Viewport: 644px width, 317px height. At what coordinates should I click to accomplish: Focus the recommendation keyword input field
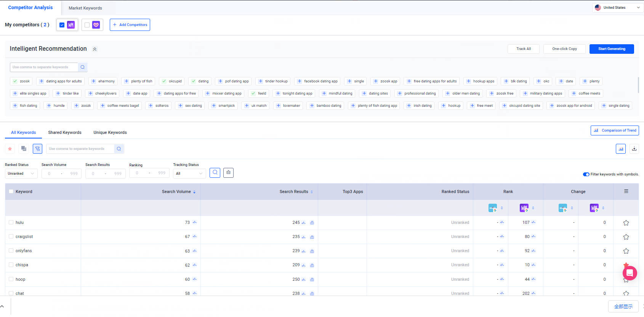[x=44, y=67]
